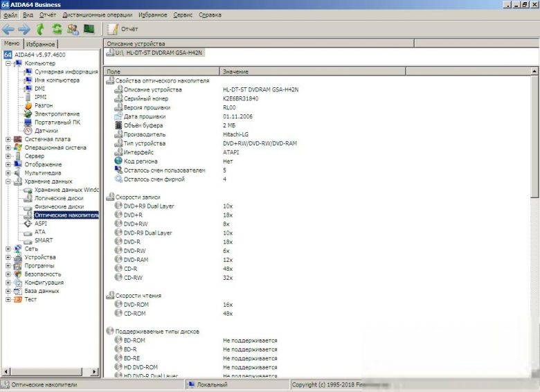
Task: Collapse the Компьютер tree node
Action: [x=8, y=64]
